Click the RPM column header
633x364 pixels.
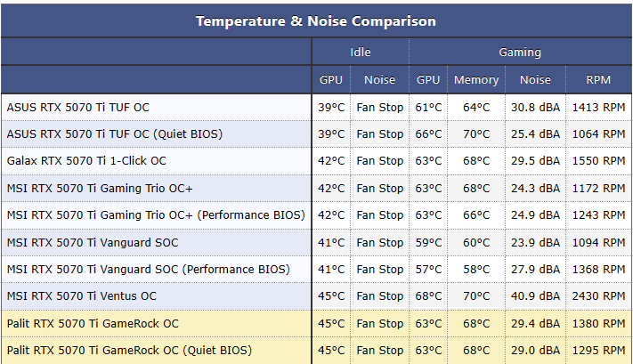tap(598, 80)
